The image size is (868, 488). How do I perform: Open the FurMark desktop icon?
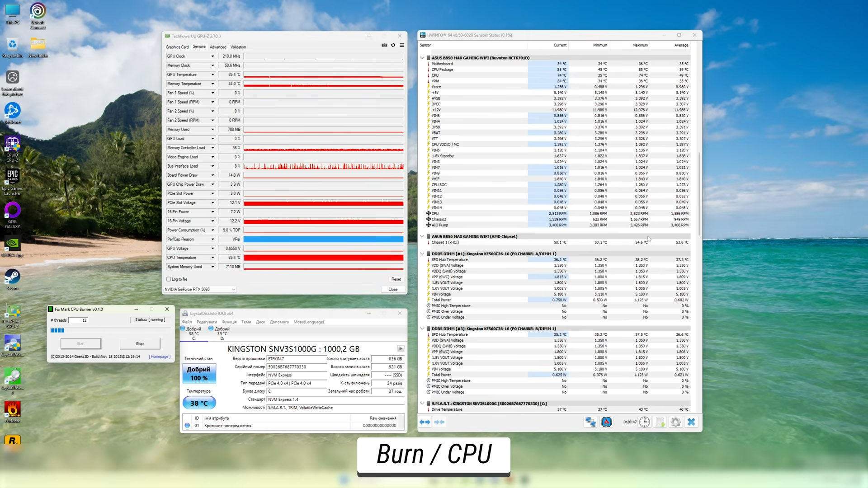coord(12,412)
